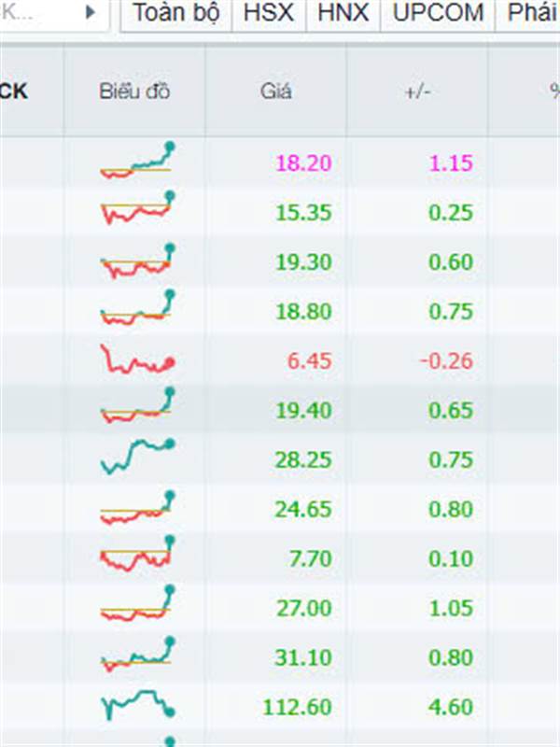Sort by the +/- column header
The height and width of the screenshot is (747, 560).
click(417, 91)
